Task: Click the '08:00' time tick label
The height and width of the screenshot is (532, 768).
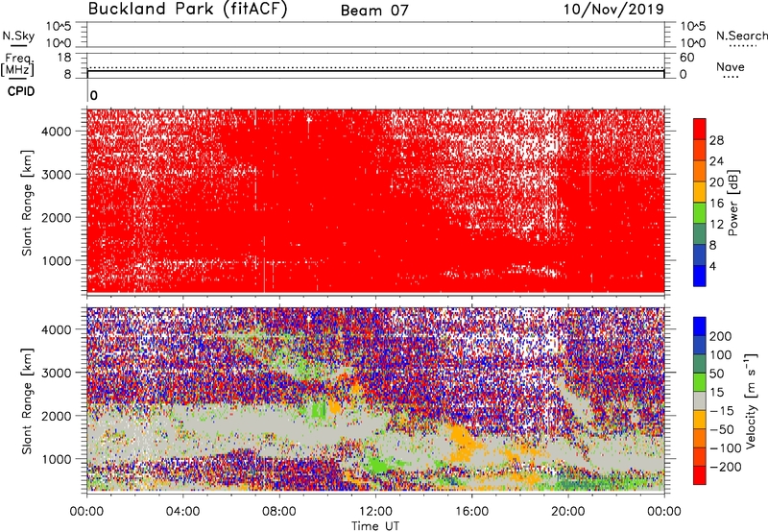Action: 279,512
